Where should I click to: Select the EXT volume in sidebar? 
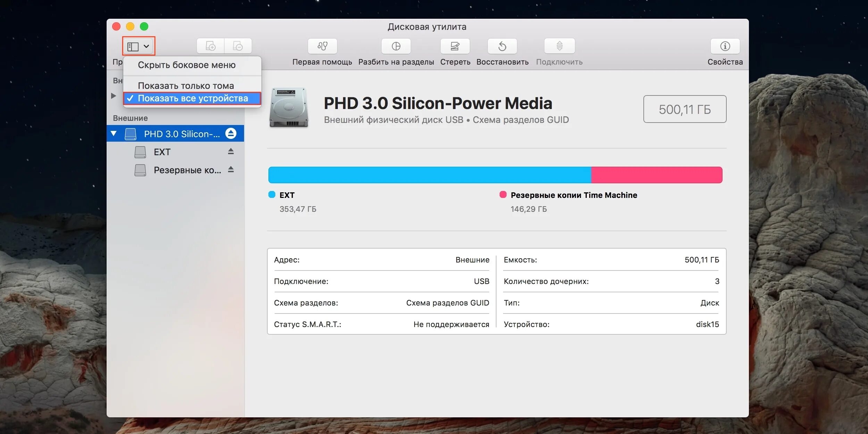(162, 152)
